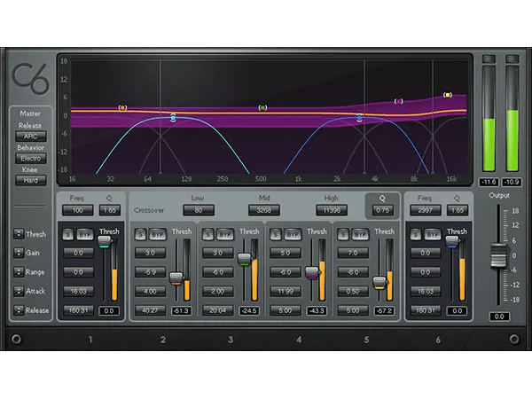Solo band 3 with its S button
The width and height of the screenshot is (532, 399).
click(x=207, y=234)
